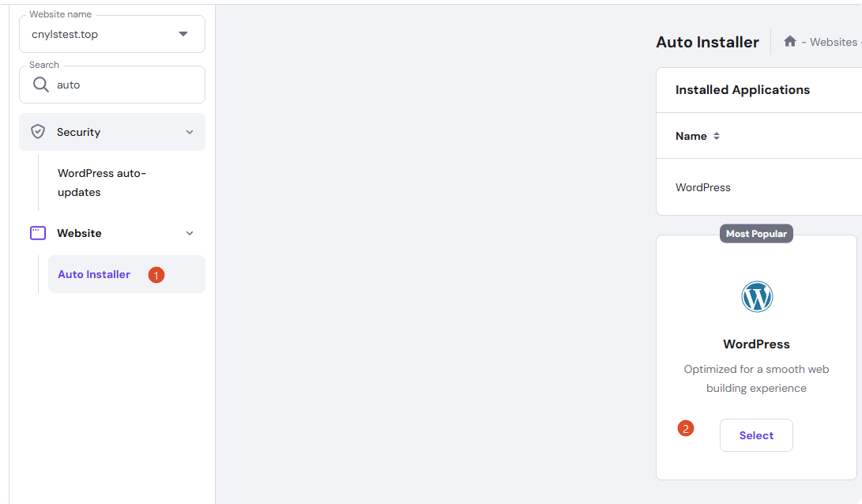Click the Most Popular badge
Viewport: 862px width, 504px height.
(x=756, y=234)
